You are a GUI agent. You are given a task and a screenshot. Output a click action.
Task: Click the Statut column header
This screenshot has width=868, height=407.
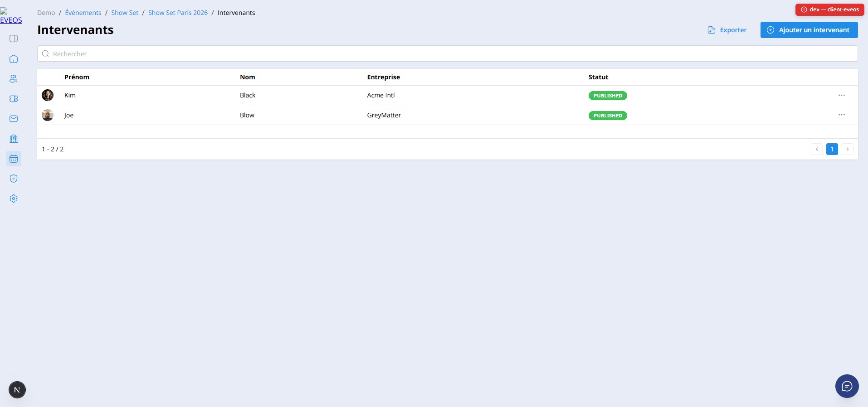point(599,77)
